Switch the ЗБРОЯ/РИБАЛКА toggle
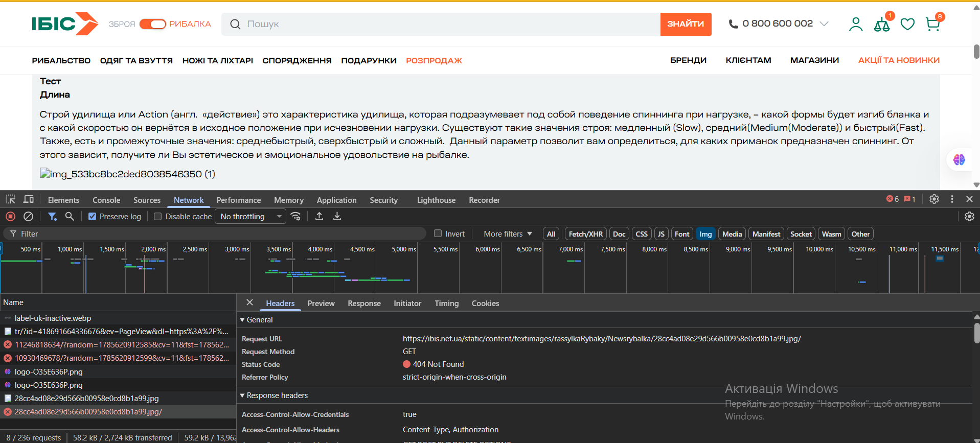Image resolution: width=980 pixels, height=443 pixels. tap(152, 24)
